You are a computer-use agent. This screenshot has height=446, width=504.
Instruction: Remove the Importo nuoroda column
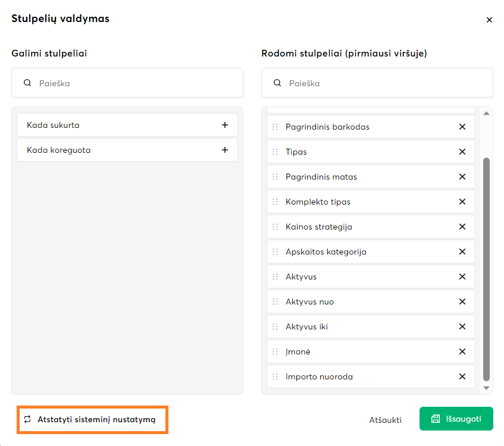(x=462, y=376)
